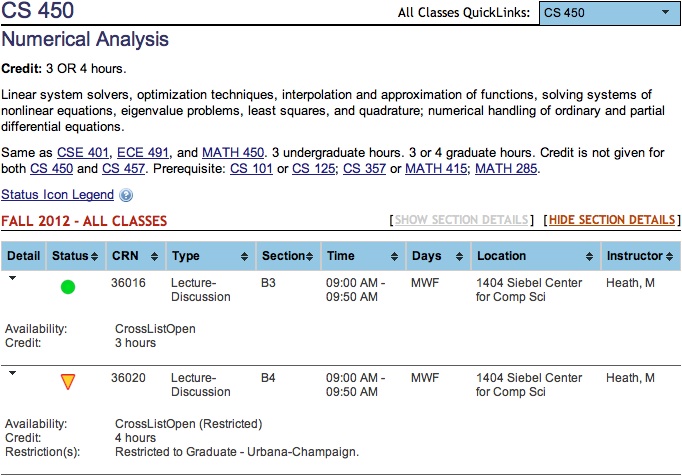The width and height of the screenshot is (682, 476).
Task: Sort by the Location column header
Action: pyautogui.click(x=534, y=257)
